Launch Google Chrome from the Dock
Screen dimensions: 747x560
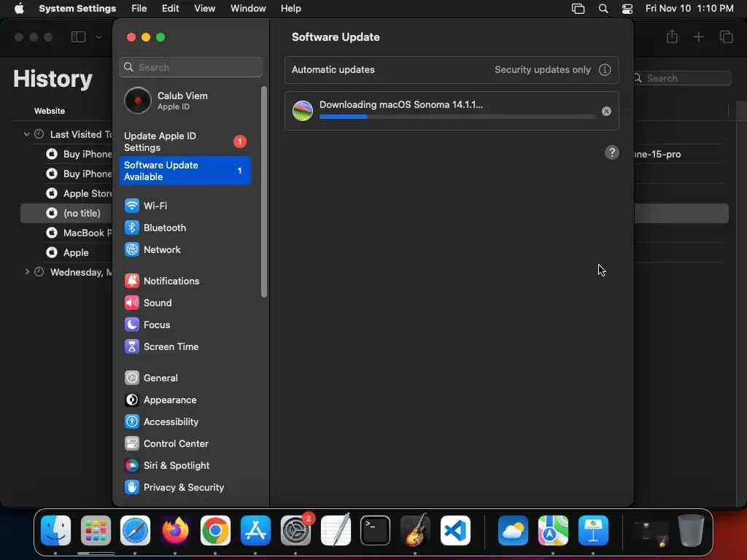(215, 531)
